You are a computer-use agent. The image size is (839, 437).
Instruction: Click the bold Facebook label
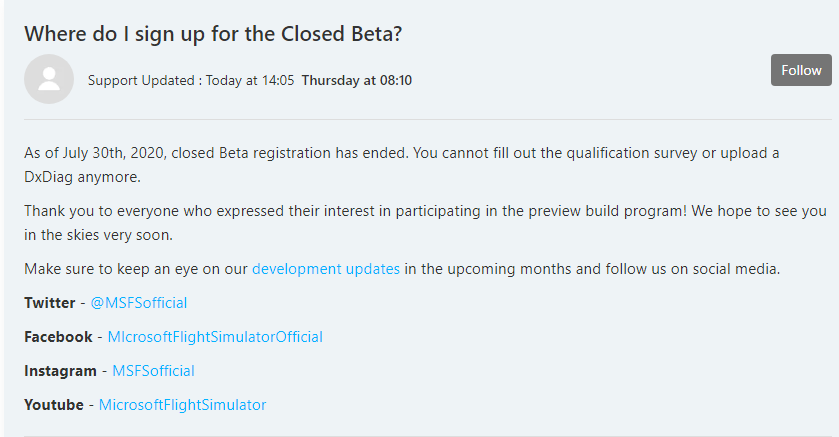point(58,337)
